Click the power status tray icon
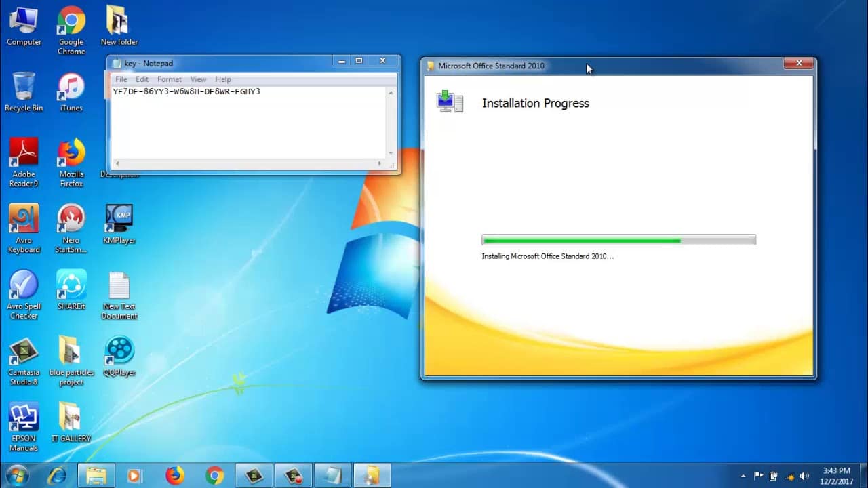Viewport: 868px width, 488px height. tap(774, 476)
